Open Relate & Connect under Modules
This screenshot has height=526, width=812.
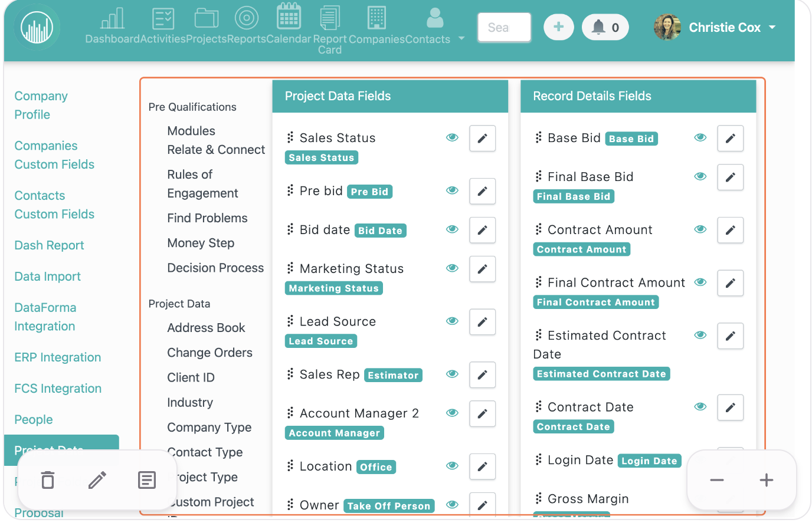pos(216,150)
